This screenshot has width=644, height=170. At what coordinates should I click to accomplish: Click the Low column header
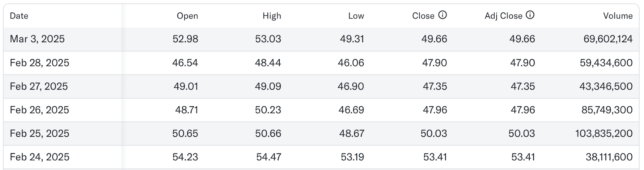click(356, 16)
